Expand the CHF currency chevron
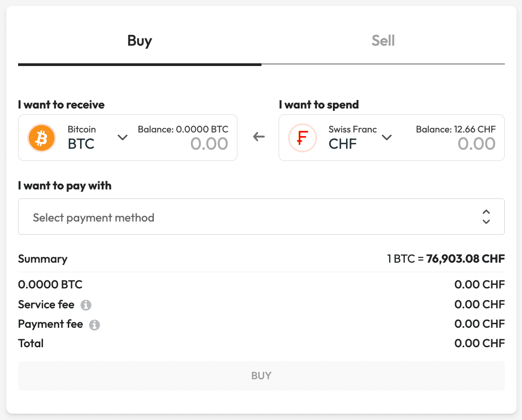This screenshot has width=522, height=420. (386, 137)
